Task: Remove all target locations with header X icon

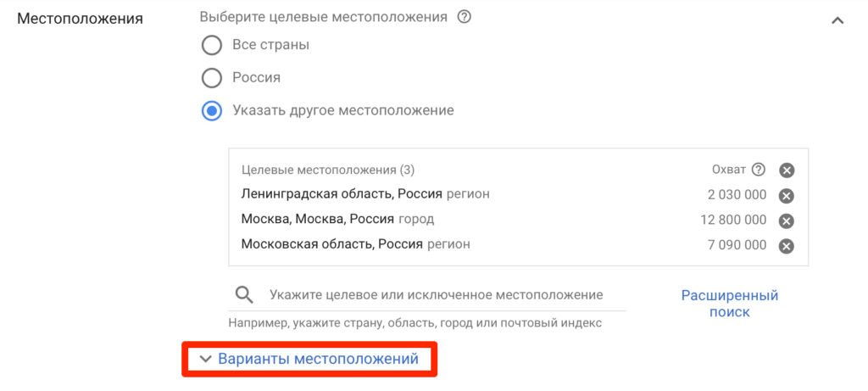Action: (x=786, y=170)
